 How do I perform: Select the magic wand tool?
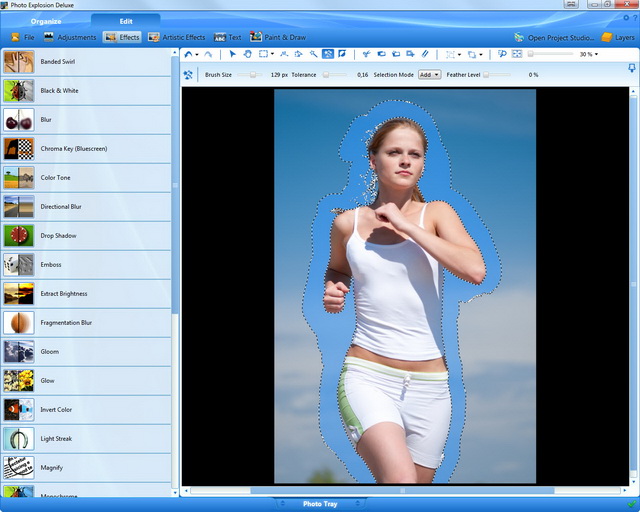313,54
